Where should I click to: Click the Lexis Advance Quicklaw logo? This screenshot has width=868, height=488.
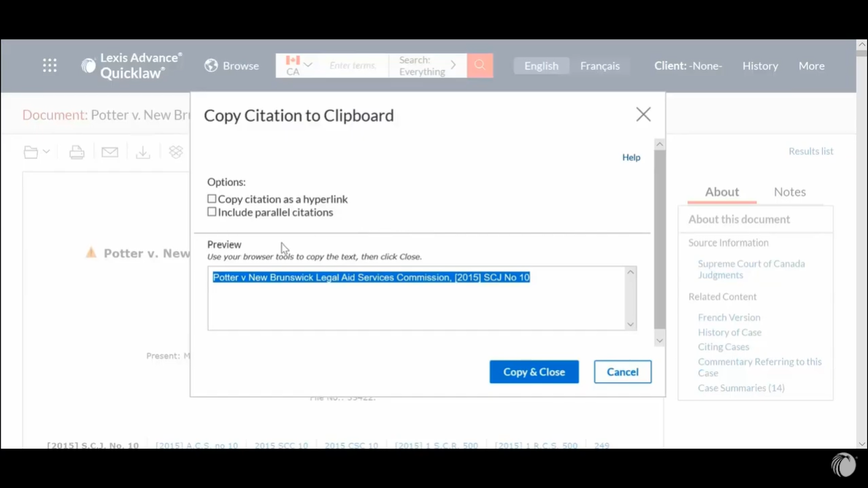tap(131, 66)
